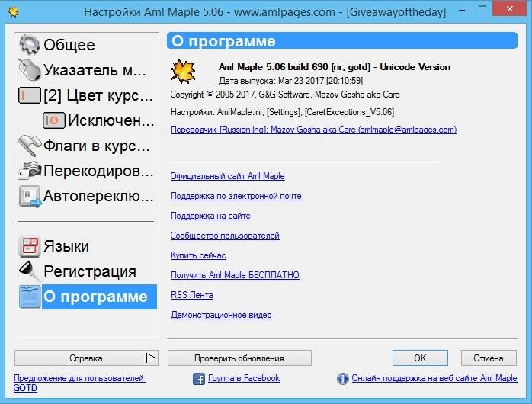The image size is (532, 404).
Task: Select the О программе section
Action: pos(99,297)
